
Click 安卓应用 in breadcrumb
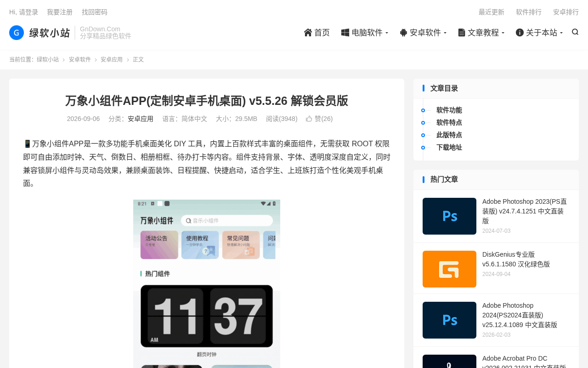click(112, 59)
